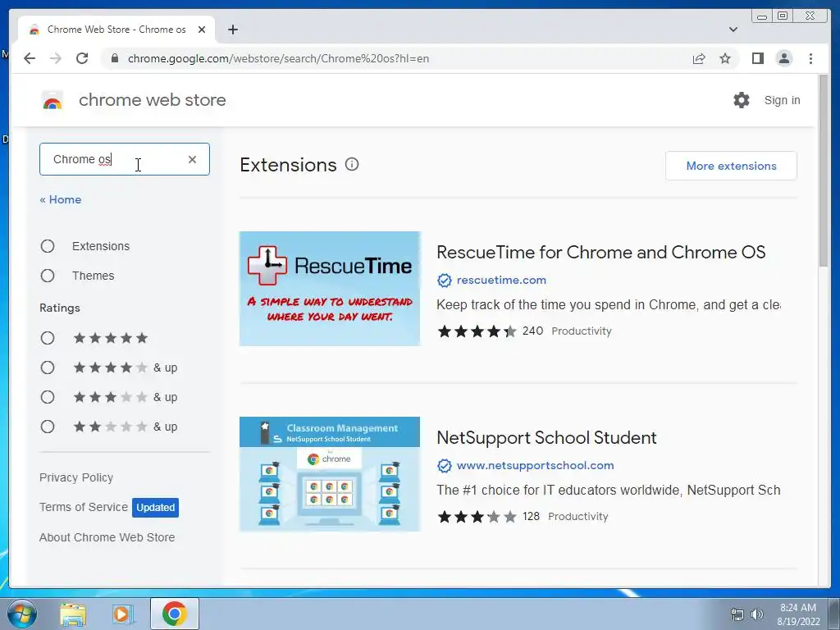This screenshot has height=630, width=840.
Task: Open the Chrome profile avatar menu
Action: point(783,58)
